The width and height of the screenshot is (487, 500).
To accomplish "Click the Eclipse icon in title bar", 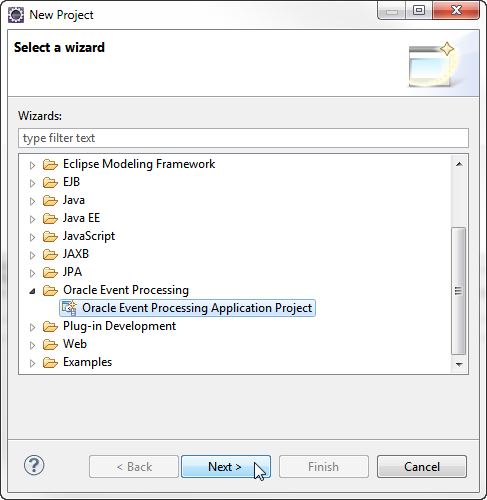I will pyautogui.click(x=16, y=15).
